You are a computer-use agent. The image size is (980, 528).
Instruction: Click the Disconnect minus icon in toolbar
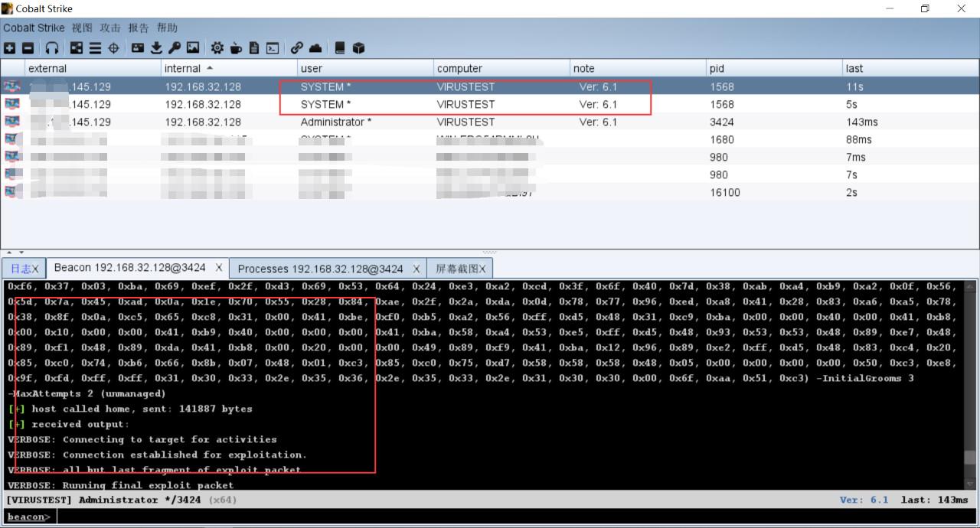point(28,48)
